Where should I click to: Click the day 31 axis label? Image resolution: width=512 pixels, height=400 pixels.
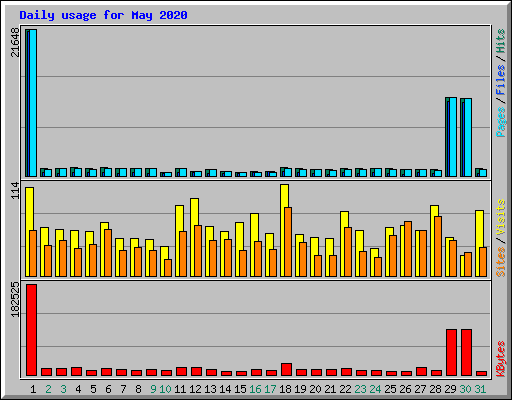click(480, 389)
